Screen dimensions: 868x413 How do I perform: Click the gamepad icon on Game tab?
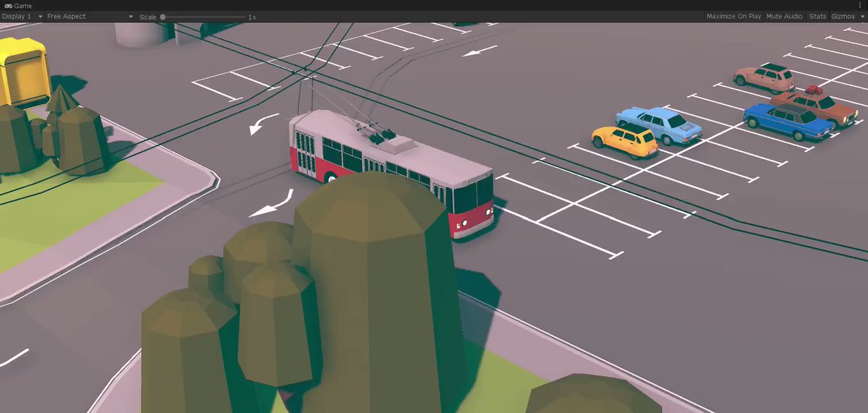click(8, 6)
